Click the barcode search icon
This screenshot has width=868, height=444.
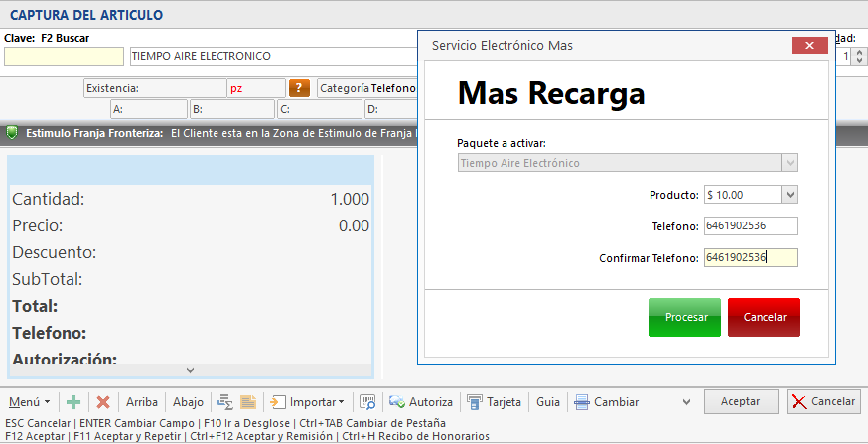click(x=367, y=402)
